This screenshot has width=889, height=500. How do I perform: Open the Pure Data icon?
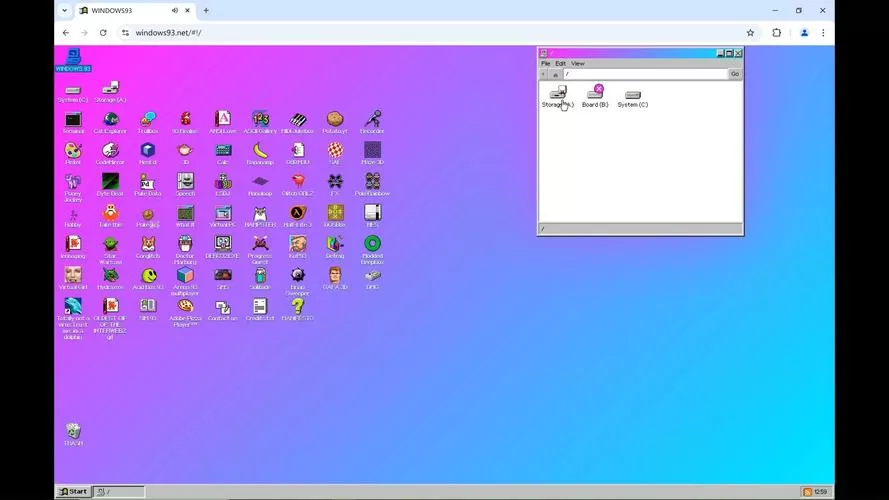coord(148,185)
